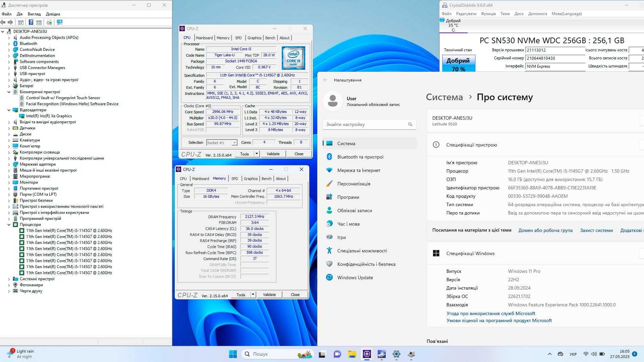The height and width of the screenshot is (362, 644).
Task: Expand the Диски node
Action: (x=9, y=134)
